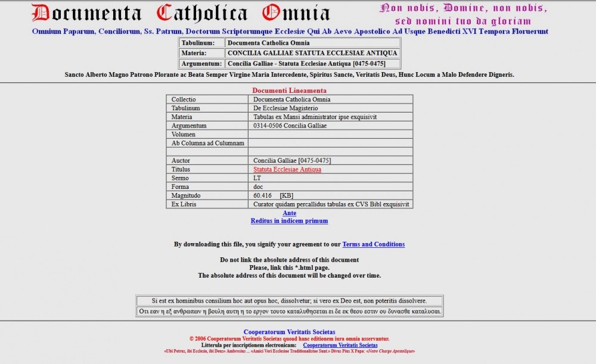The width and height of the screenshot is (596, 364).
Task: Click the Sancto Alberto Magno prayer line
Action: pyautogui.click(x=289, y=75)
